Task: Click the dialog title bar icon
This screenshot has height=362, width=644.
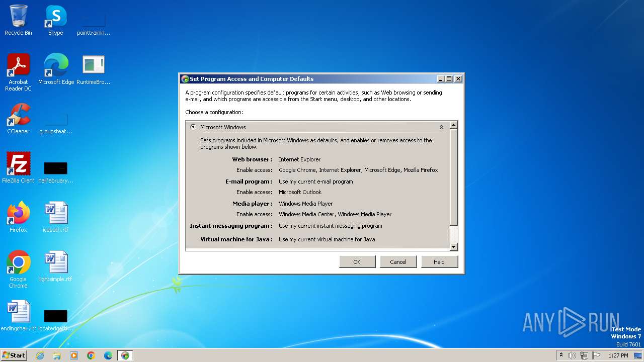Action: tap(185, 79)
